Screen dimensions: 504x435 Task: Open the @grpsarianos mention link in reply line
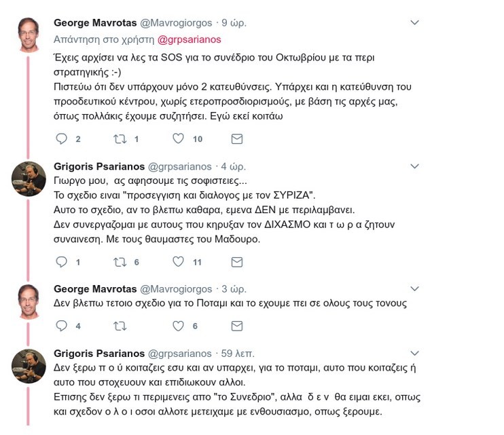click(189, 39)
